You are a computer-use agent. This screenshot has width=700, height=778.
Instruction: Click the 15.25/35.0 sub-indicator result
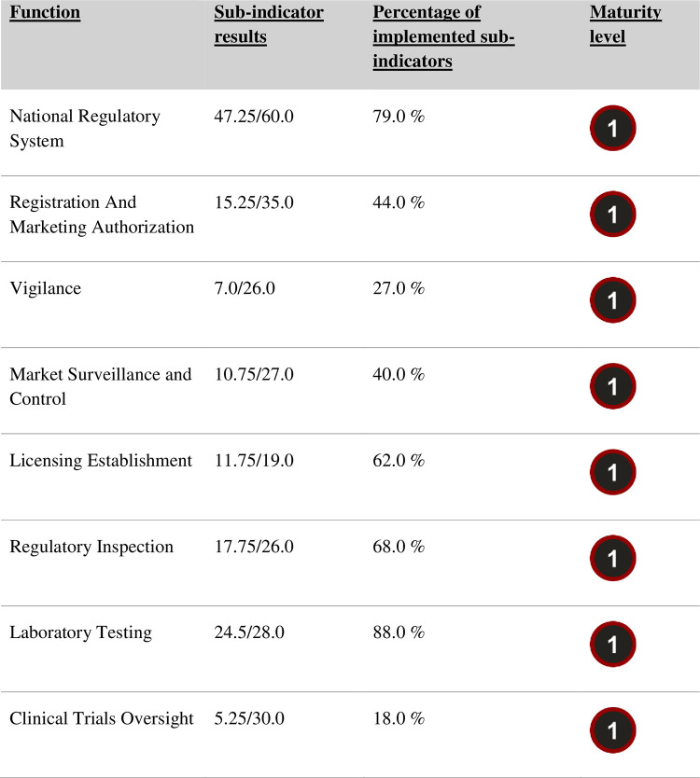coord(254,202)
